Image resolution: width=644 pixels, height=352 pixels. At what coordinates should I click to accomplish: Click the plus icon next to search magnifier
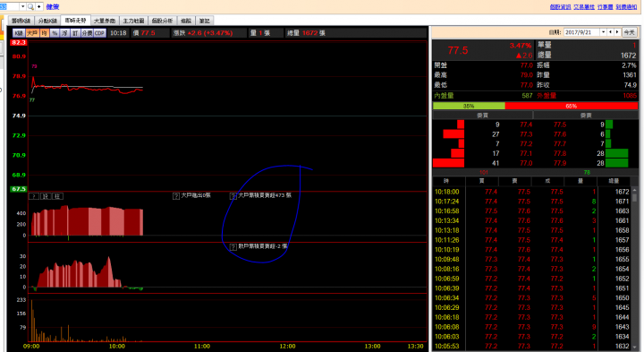click(39, 6)
